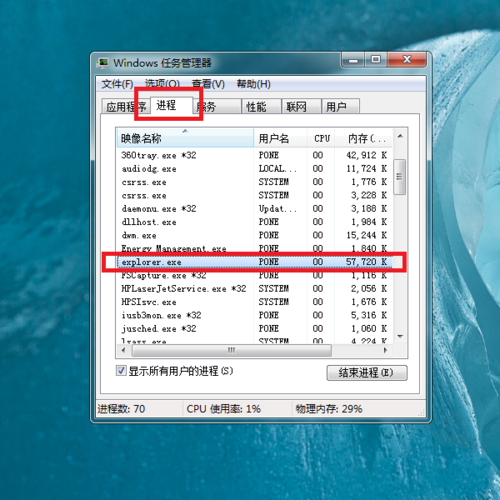Click the vertical scrollbar down arrow

(400, 336)
